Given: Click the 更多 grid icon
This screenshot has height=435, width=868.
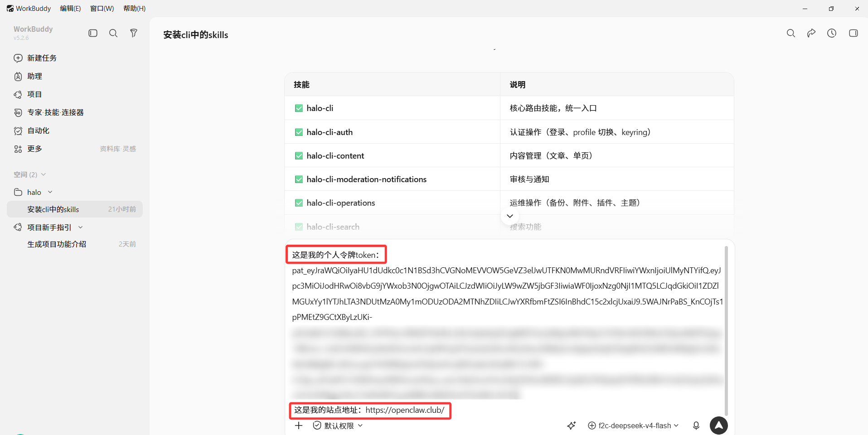Looking at the screenshot, I should [x=18, y=149].
